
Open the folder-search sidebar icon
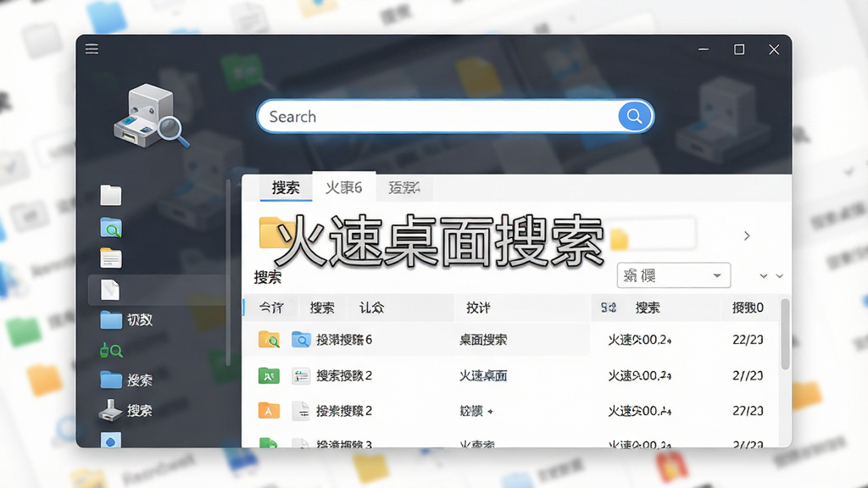pyautogui.click(x=111, y=227)
